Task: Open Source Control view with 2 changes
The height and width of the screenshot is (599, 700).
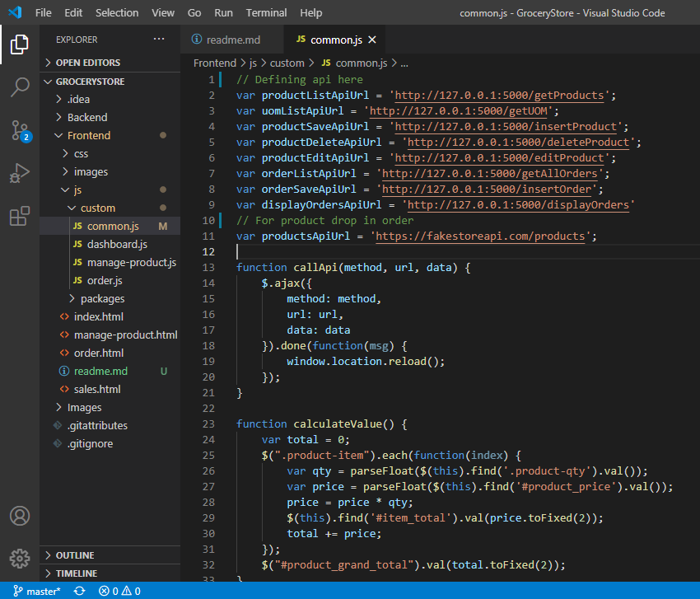Action: click(20, 131)
